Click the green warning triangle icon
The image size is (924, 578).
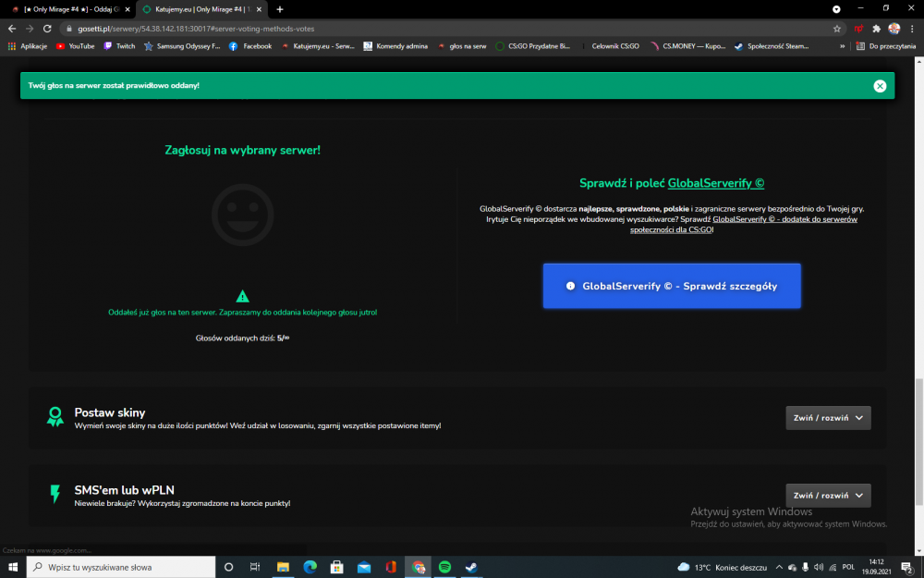coord(242,296)
